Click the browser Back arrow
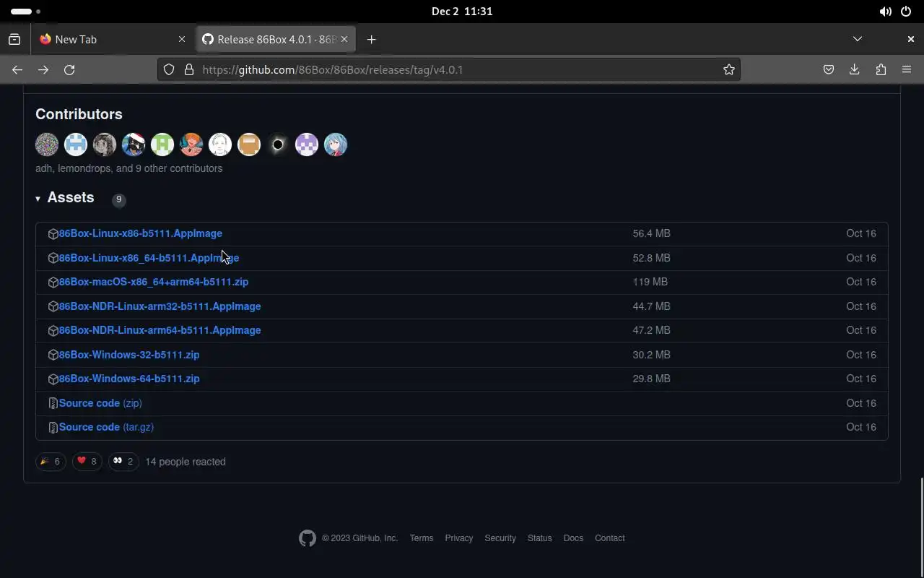This screenshot has height=578, width=924. tap(17, 69)
